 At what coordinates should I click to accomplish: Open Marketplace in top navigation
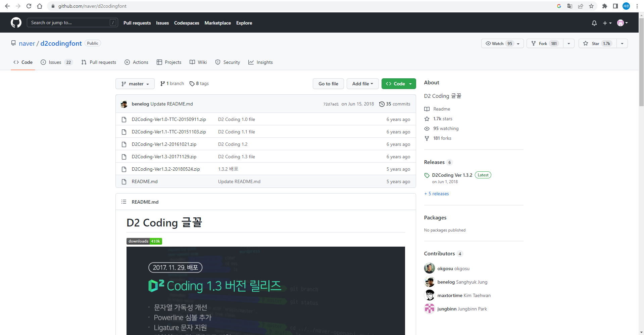217,23
